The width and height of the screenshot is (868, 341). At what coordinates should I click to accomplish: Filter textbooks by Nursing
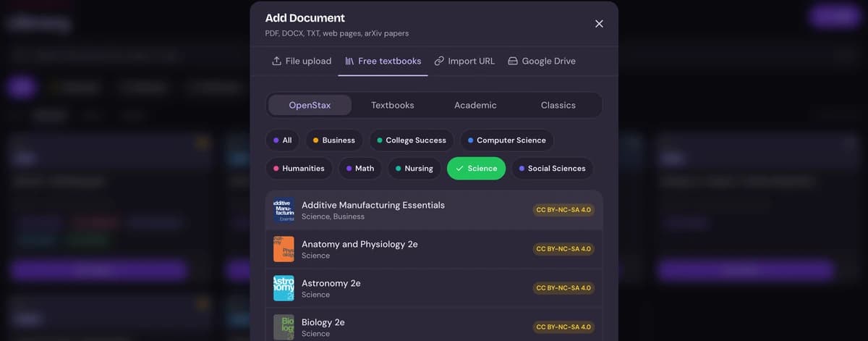click(x=414, y=169)
